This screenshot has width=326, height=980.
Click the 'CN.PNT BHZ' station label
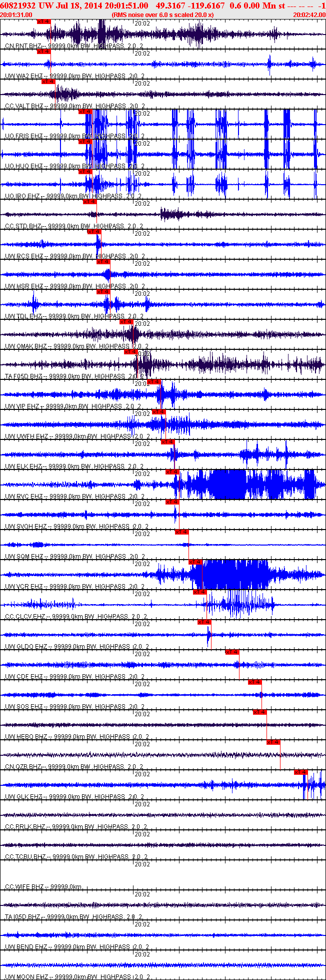tap(23, 46)
